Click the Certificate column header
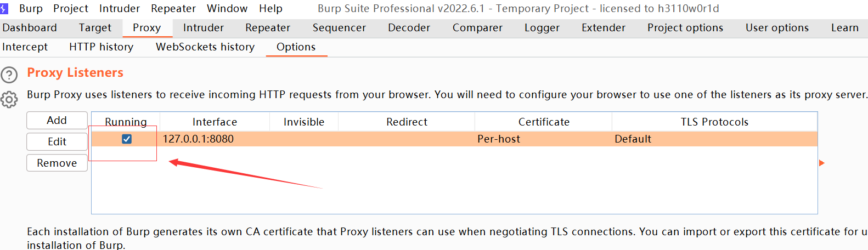 (544, 122)
